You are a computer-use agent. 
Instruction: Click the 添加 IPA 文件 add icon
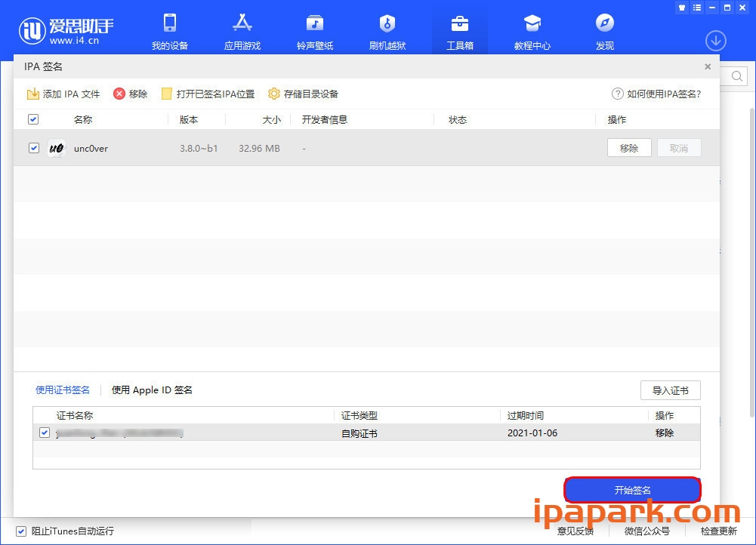pos(33,94)
